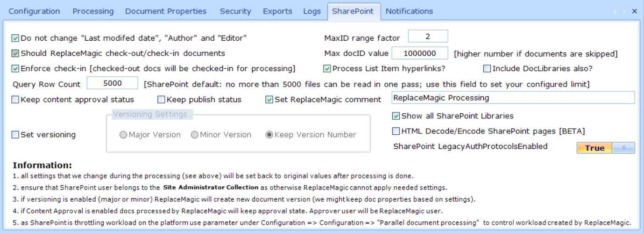Focus the Query Row Count input
The image size is (644, 234).
pos(112,83)
